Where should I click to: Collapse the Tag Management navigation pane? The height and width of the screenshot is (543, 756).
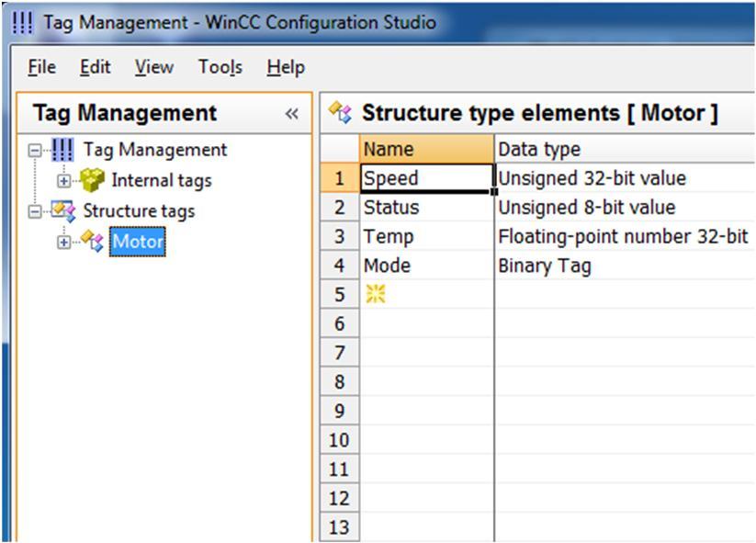click(292, 114)
